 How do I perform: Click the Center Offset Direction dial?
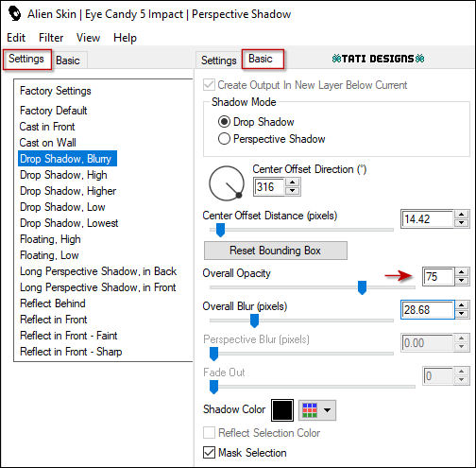[227, 183]
